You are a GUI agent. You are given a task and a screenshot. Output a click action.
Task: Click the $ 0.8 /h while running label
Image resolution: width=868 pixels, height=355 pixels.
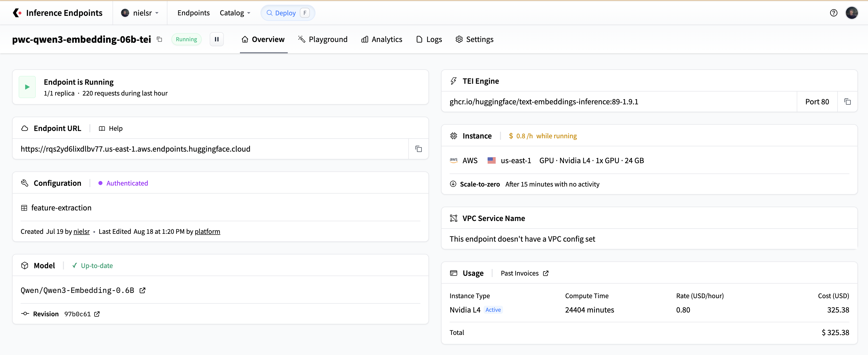point(543,136)
